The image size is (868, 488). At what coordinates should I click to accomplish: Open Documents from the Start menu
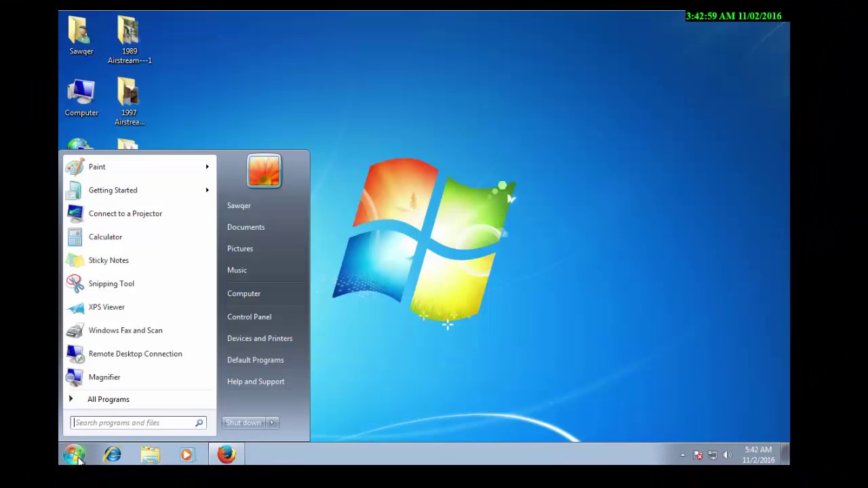[245, 227]
